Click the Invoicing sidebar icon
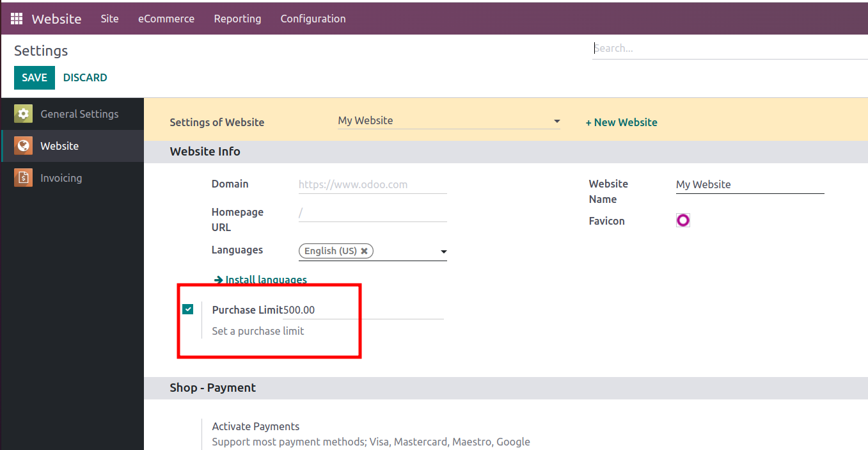 pos(24,178)
